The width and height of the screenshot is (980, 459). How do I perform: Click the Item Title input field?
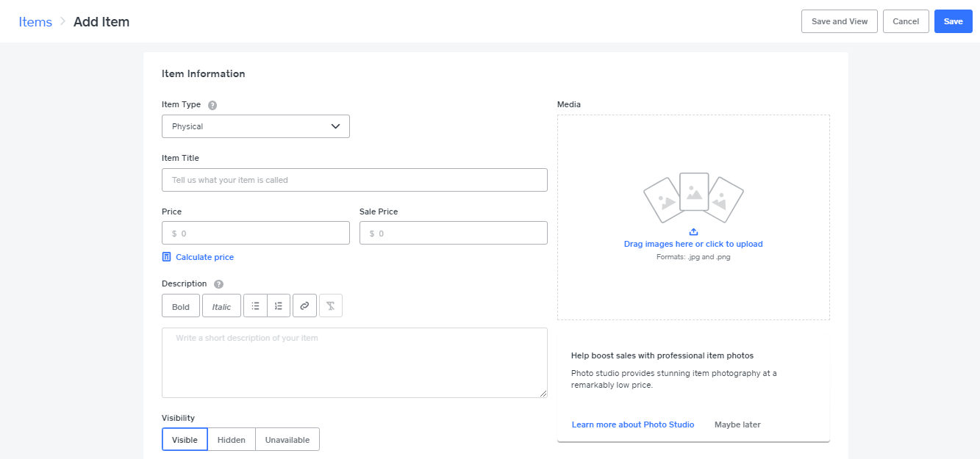pos(354,179)
